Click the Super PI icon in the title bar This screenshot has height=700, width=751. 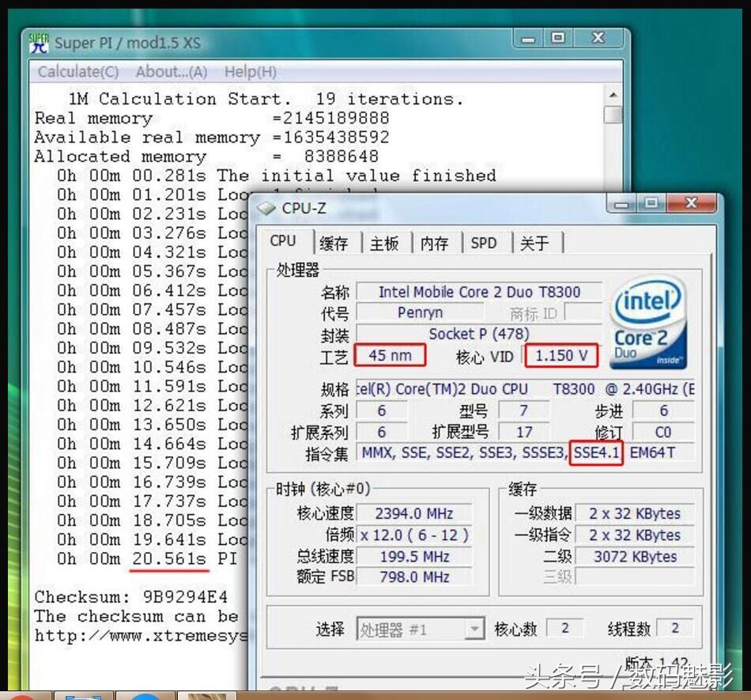tap(38, 44)
